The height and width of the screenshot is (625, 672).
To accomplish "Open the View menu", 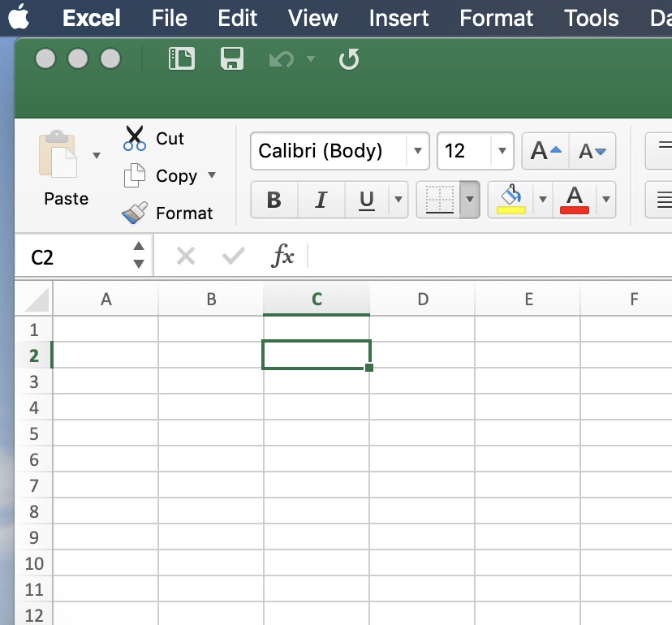I will [x=312, y=18].
